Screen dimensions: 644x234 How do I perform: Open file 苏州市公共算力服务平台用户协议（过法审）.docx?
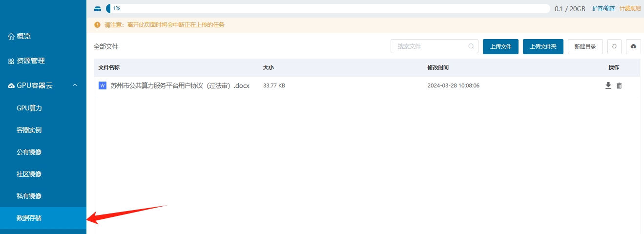tap(180, 85)
